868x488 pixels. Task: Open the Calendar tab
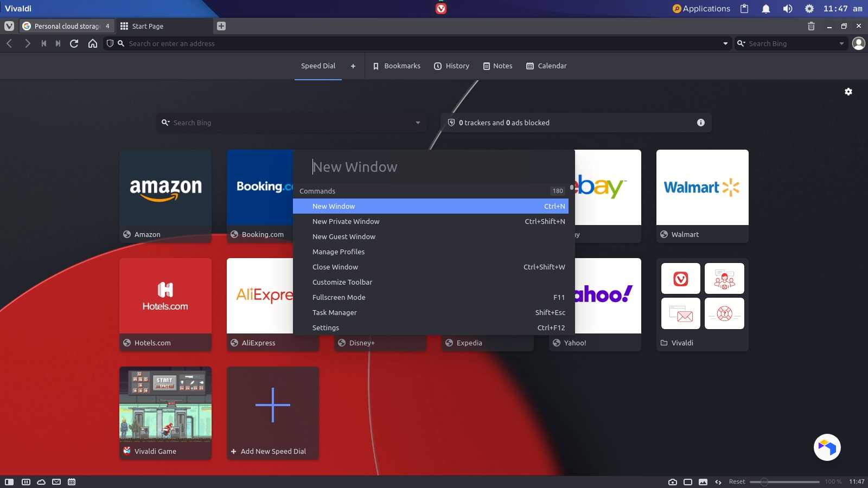pos(546,66)
